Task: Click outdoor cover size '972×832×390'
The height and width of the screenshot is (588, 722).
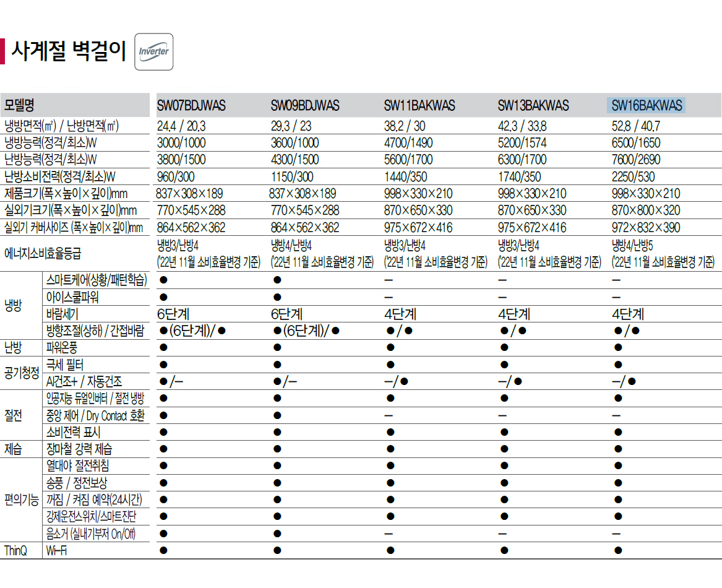Action: click(645, 228)
